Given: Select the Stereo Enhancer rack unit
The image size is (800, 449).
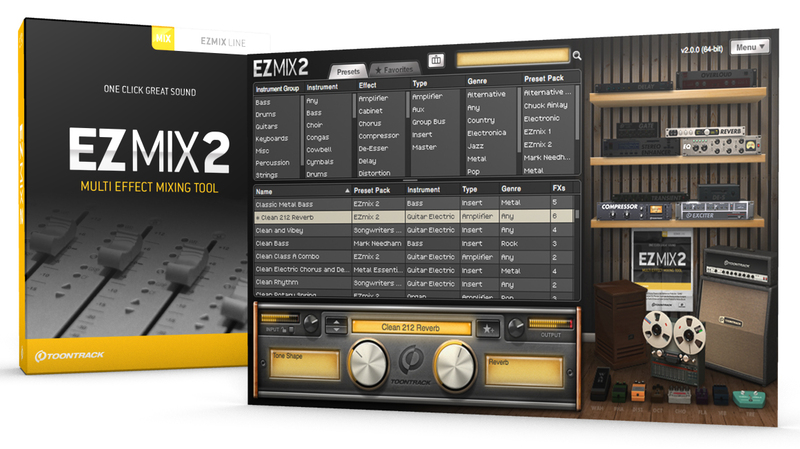Looking at the screenshot, I should click(x=641, y=147).
